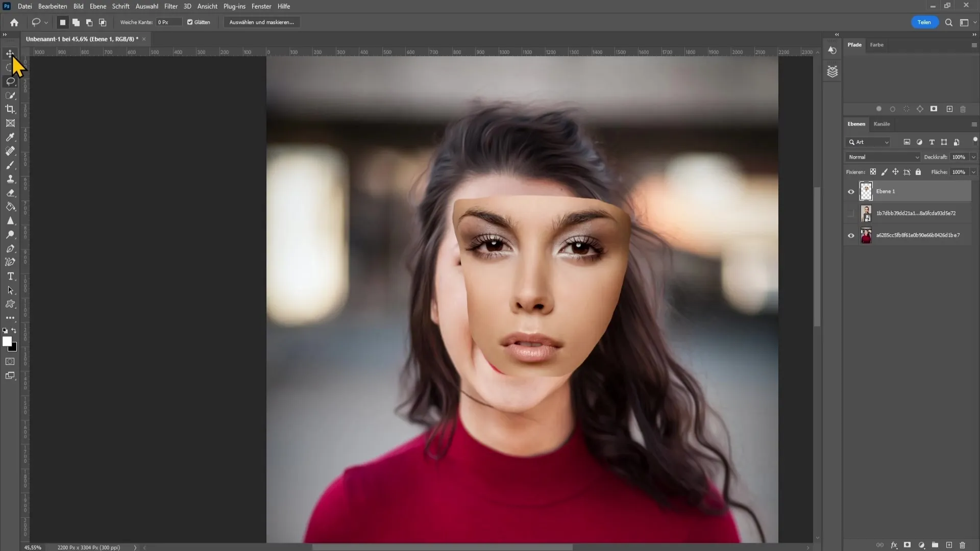980x551 pixels.
Task: Switch to the Farbe tab
Action: pos(877,44)
